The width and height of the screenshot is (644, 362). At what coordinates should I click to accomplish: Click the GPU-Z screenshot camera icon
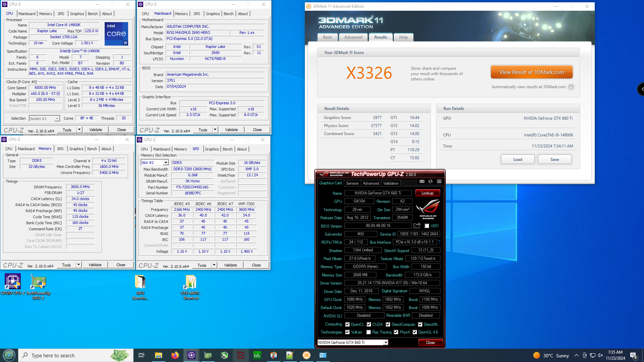(x=422, y=182)
